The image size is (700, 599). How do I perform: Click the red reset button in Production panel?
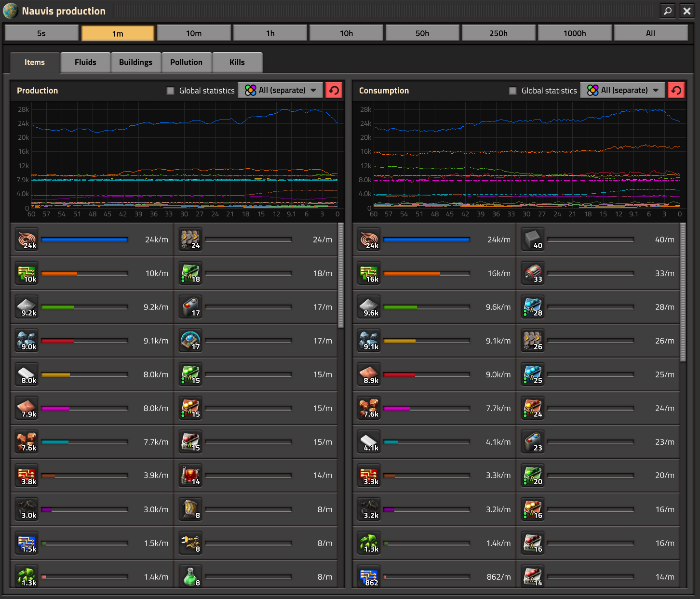pos(334,90)
